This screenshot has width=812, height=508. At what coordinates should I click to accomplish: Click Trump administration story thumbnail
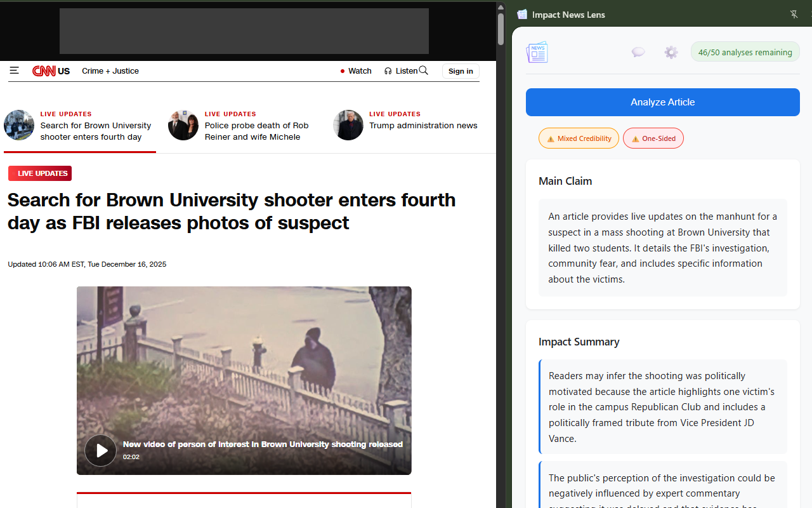click(348, 125)
